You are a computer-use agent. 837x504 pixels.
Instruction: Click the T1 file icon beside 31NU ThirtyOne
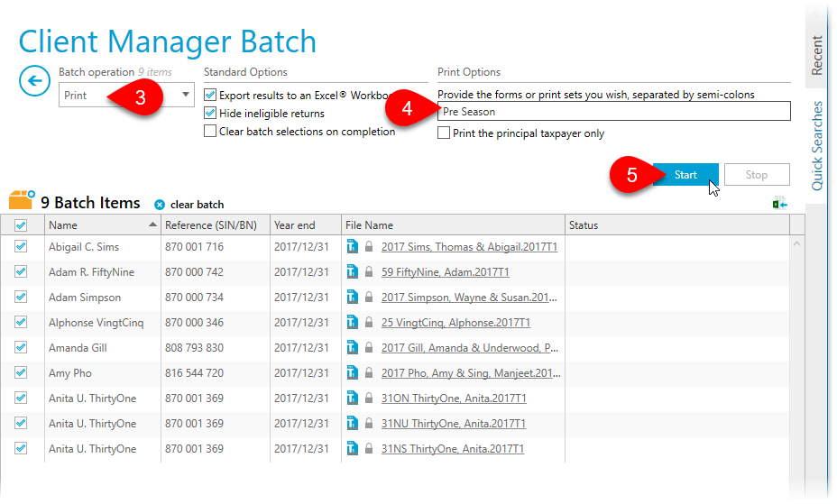[353, 423]
